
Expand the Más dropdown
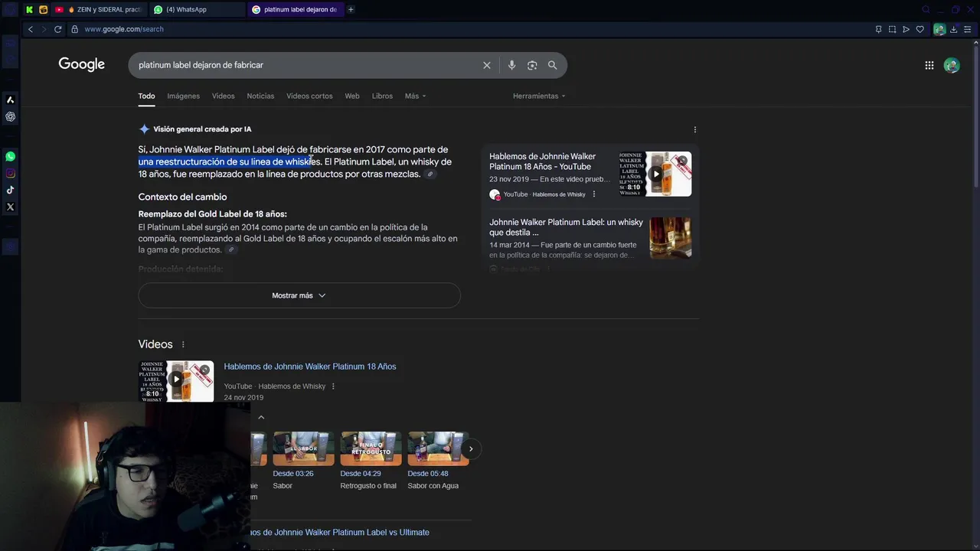pos(415,96)
